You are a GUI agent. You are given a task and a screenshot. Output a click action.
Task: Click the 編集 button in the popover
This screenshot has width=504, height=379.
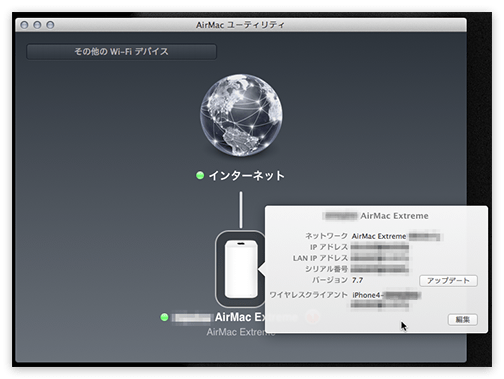click(462, 320)
